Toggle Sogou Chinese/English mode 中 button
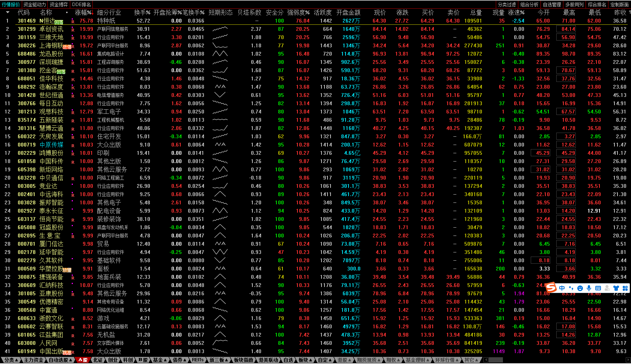Screen dimensions: 631x364 (562, 288)
